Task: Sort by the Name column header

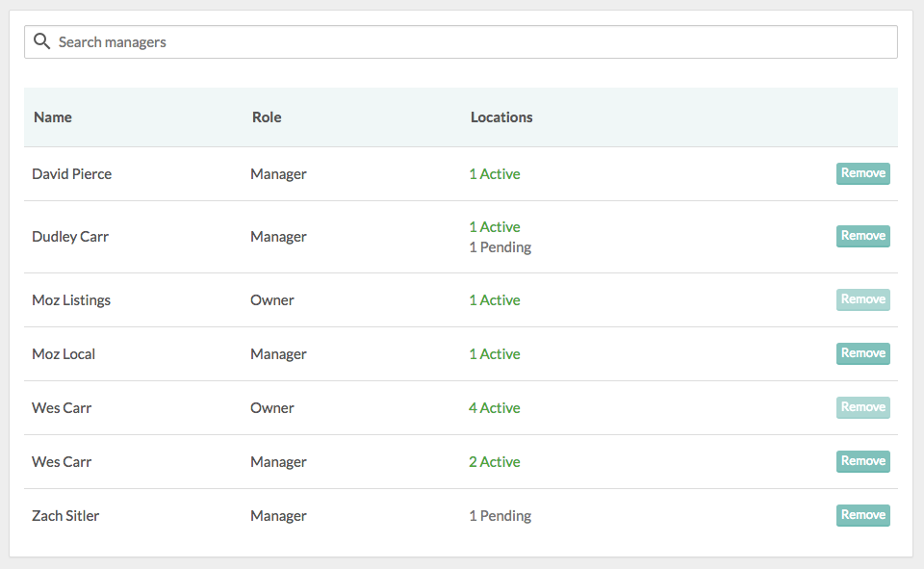Action: 53,117
